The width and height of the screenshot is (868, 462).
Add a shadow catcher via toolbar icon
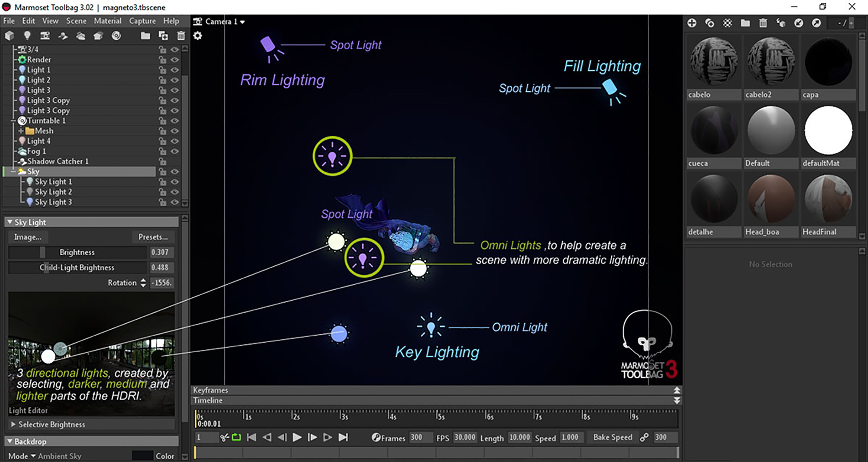63,36
